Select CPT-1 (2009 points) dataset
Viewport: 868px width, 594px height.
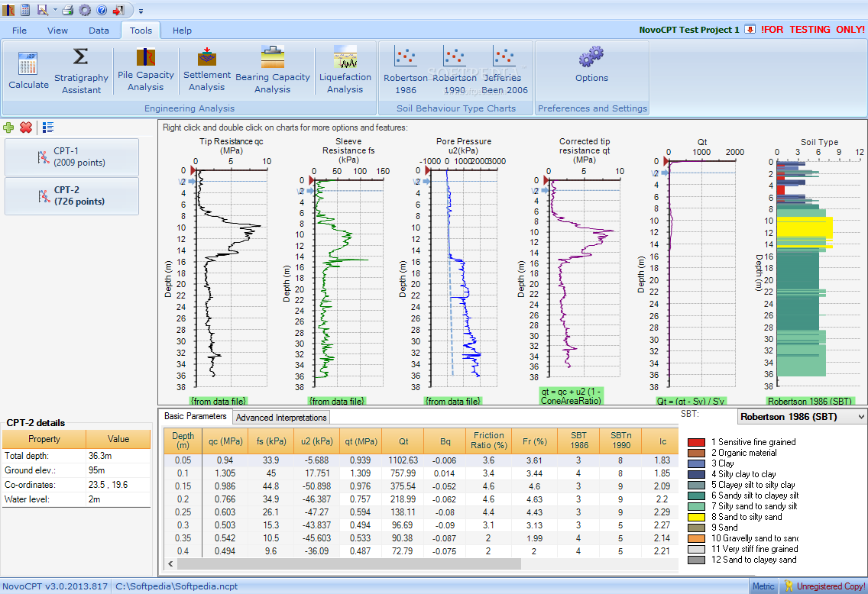click(x=71, y=157)
